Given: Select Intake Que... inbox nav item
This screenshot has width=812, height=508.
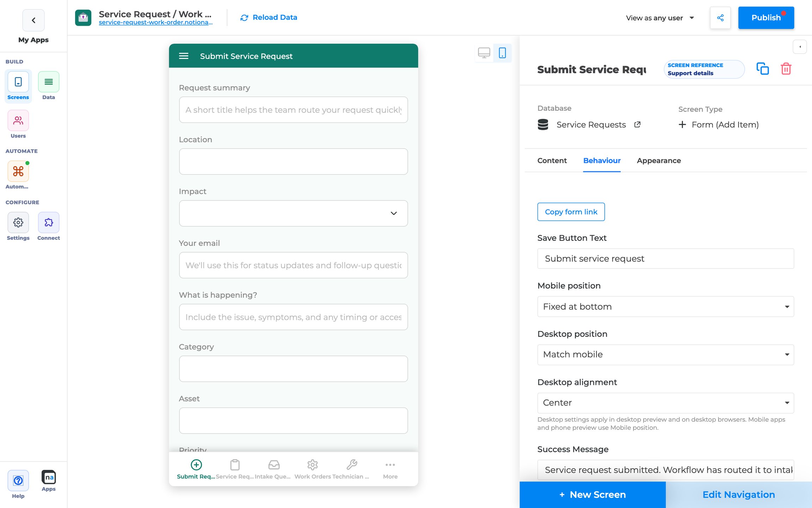Looking at the screenshot, I should click(273, 469).
